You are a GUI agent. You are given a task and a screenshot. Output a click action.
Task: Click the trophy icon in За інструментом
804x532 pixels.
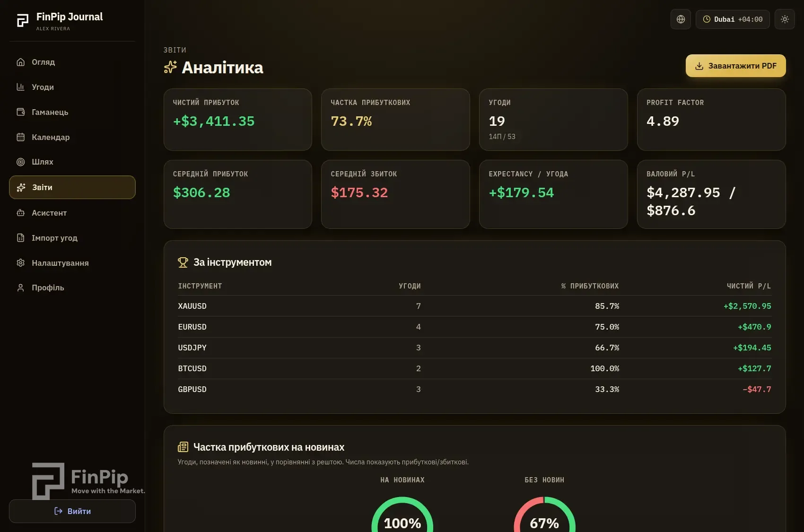coord(183,262)
